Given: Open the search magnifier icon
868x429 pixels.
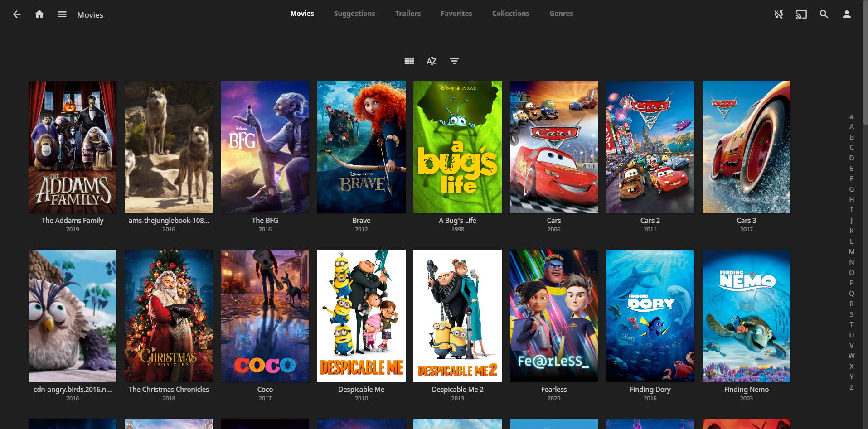Looking at the screenshot, I should click(x=824, y=14).
